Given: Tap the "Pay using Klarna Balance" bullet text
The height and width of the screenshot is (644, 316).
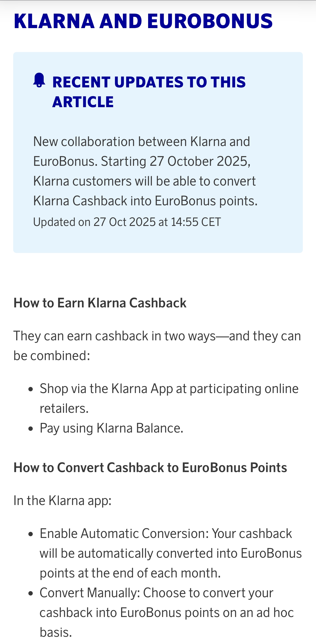Looking at the screenshot, I should coord(111,428).
